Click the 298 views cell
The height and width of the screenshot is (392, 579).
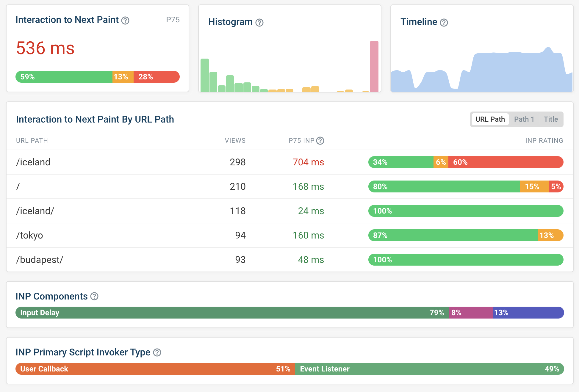238,162
